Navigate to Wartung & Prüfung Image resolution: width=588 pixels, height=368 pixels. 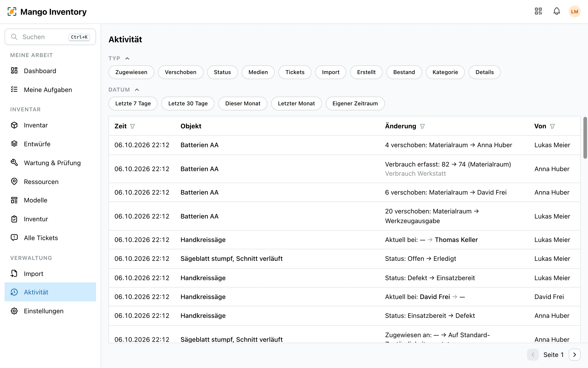[x=50, y=163]
